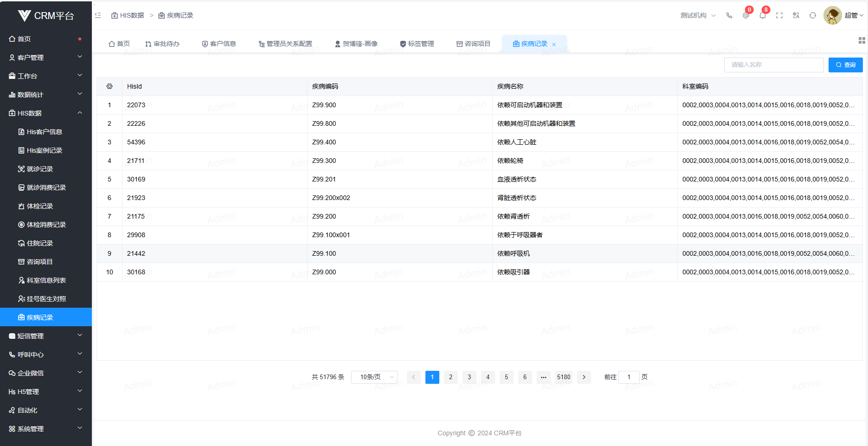Open 住院记录 in the sidebar

46,243
